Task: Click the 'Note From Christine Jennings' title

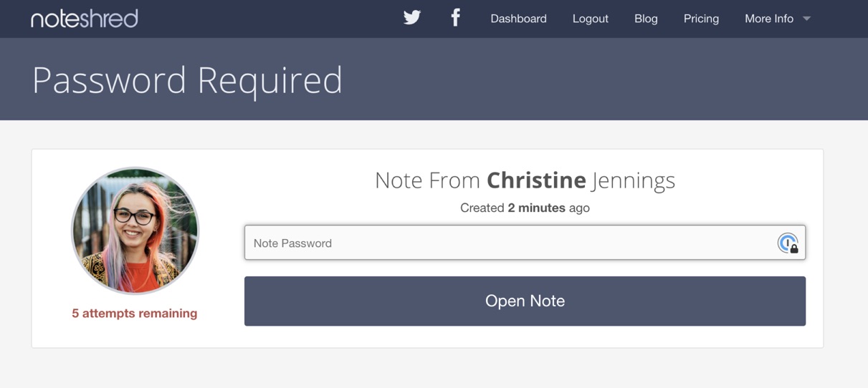Action: (x=525, y=180)
